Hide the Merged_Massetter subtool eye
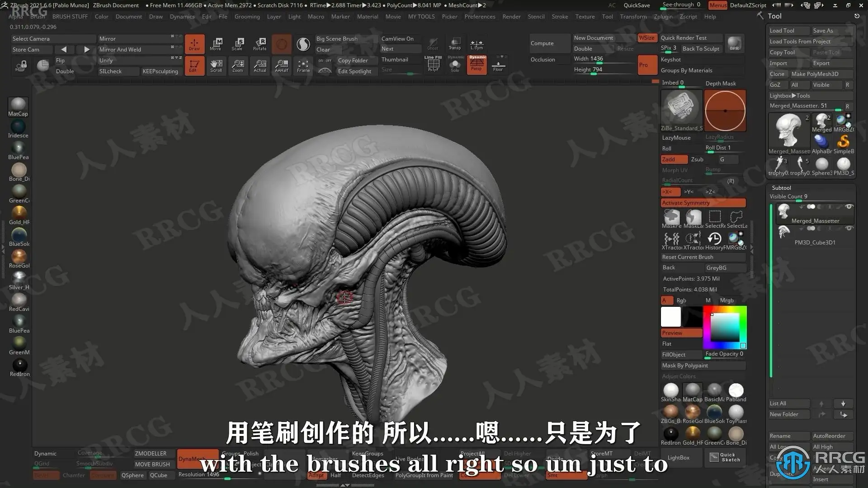This screenshot has width=868, height=488. coord(849,207)
